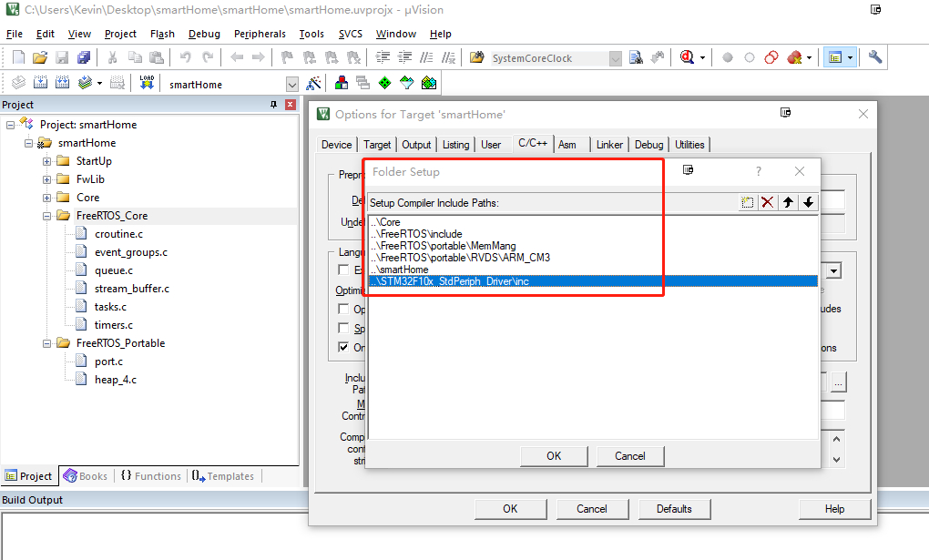The image size is (929, 560).
Task: Open the Peripherals menu
Action: [260, 34]
